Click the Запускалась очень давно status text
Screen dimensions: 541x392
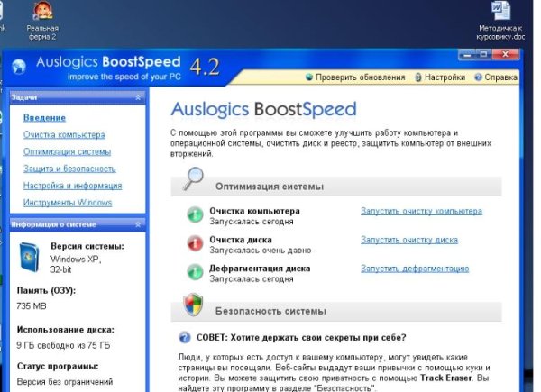point(261,251)
